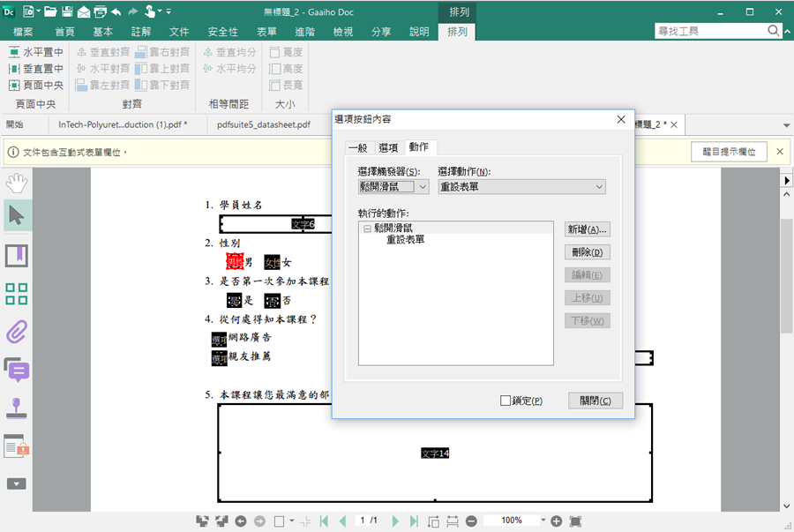Click the 關閉提示欄位 button
Screen dimensions: 794x532
(x=728, y=152)
